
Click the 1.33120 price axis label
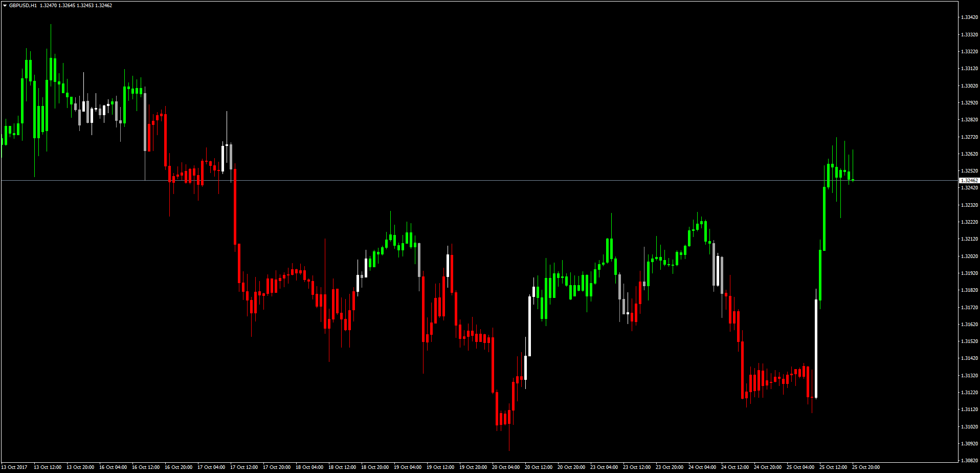[969, 69]
